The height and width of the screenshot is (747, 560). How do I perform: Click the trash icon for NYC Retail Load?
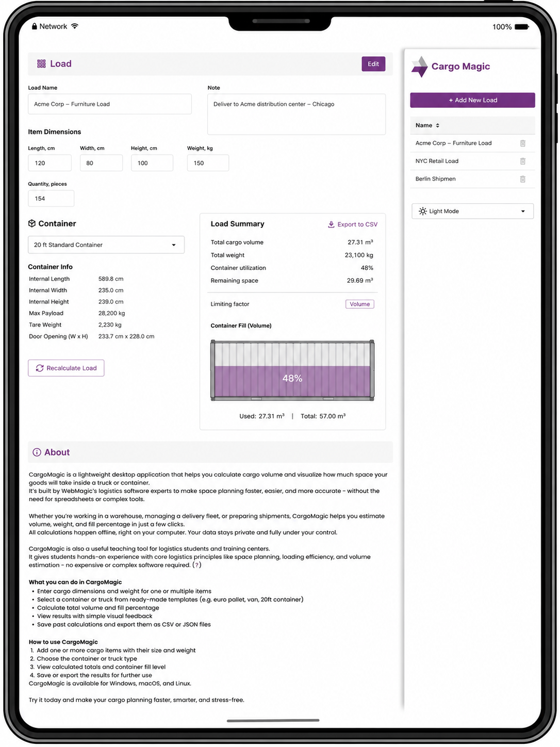click(522, 161)
